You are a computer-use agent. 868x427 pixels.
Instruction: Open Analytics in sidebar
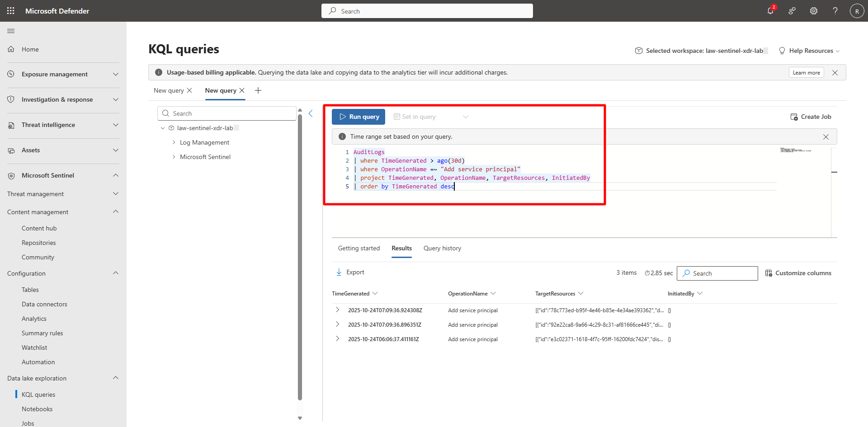pos(34,319)
